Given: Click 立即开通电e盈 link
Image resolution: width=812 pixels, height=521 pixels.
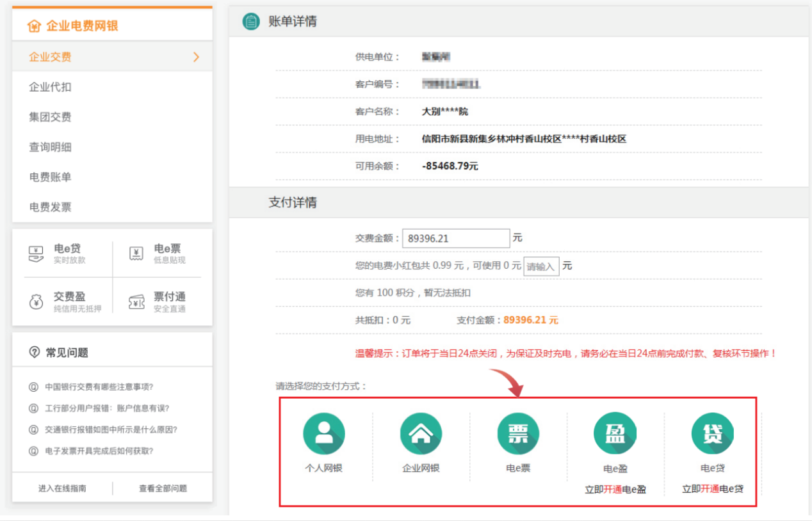Looking at the screenshot, I should click(615, 490).
